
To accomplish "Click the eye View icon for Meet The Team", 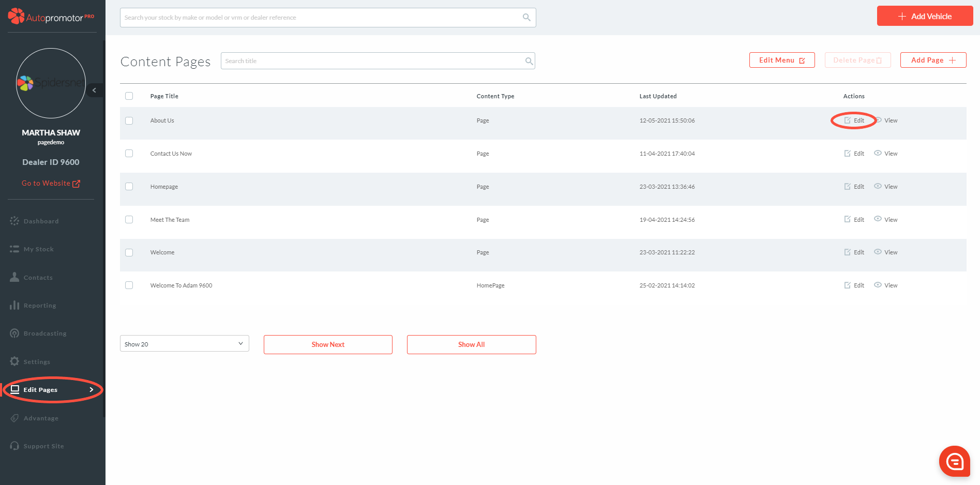I will [878, 219].
